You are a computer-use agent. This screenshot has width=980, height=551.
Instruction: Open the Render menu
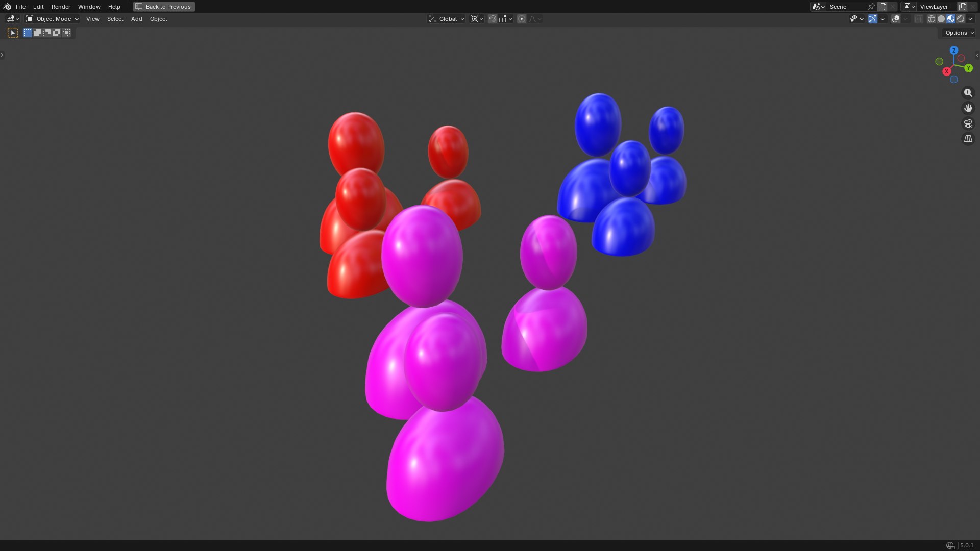click(x=61, y=7)
